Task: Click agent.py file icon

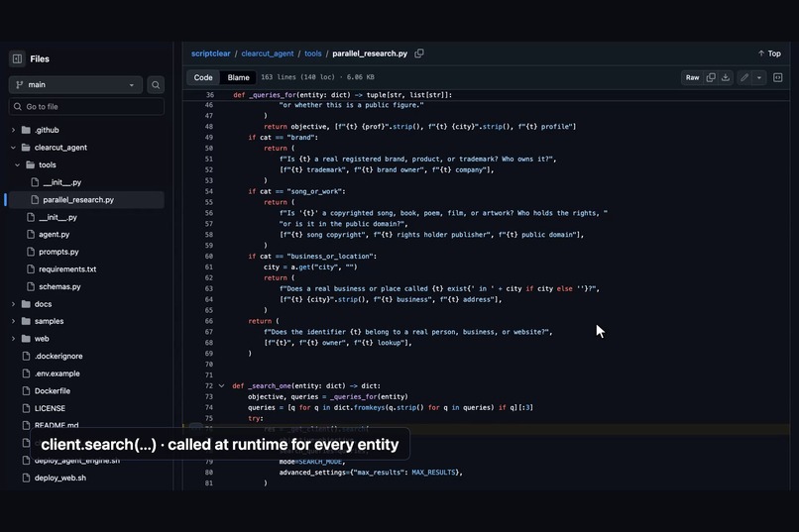Action: [31, 234]
